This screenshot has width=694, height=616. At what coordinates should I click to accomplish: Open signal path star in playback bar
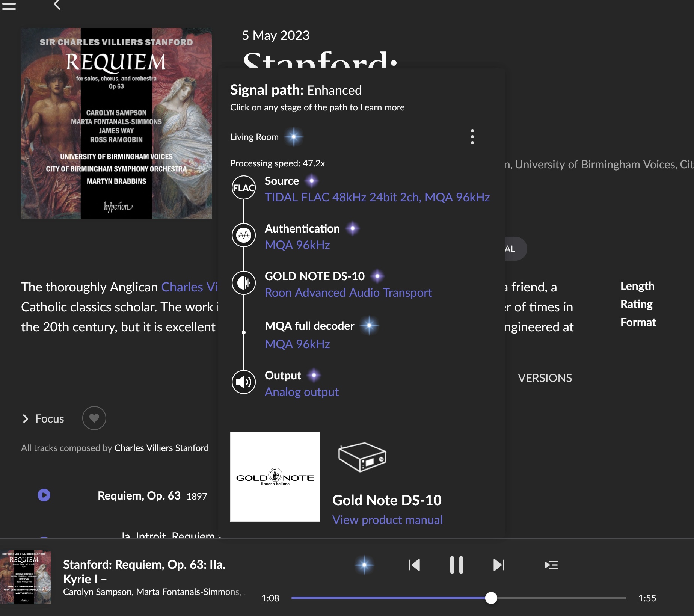[x=364, y=565]
